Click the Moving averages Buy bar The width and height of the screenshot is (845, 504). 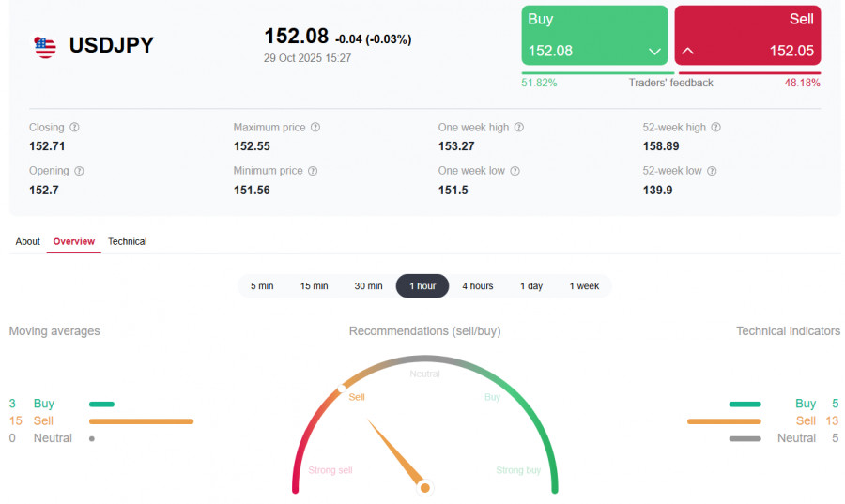pyautogui.click(x=101, y=404)
